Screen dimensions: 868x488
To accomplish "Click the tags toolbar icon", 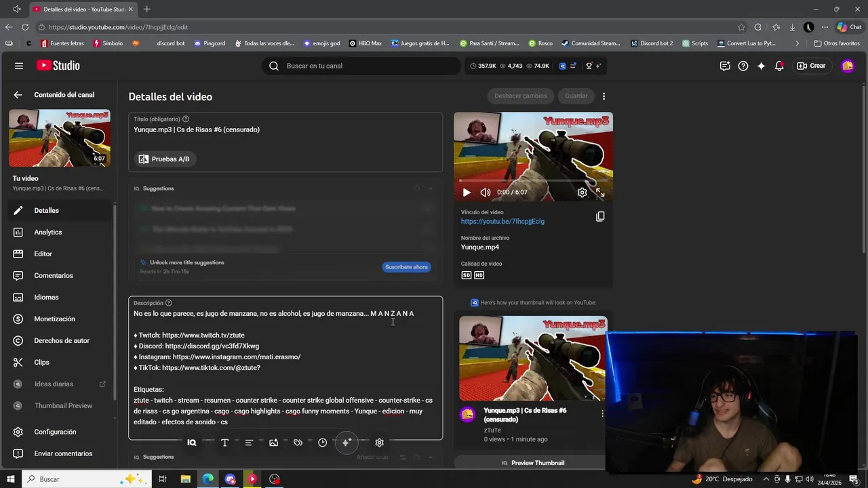I will pos(298,443).
